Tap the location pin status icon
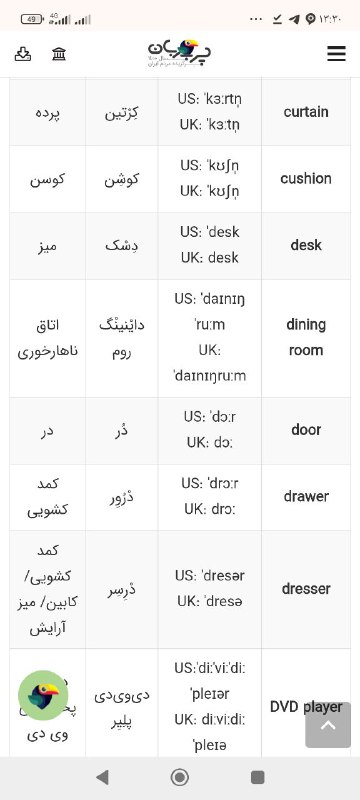The image size is (360, 800). (310, 19)
